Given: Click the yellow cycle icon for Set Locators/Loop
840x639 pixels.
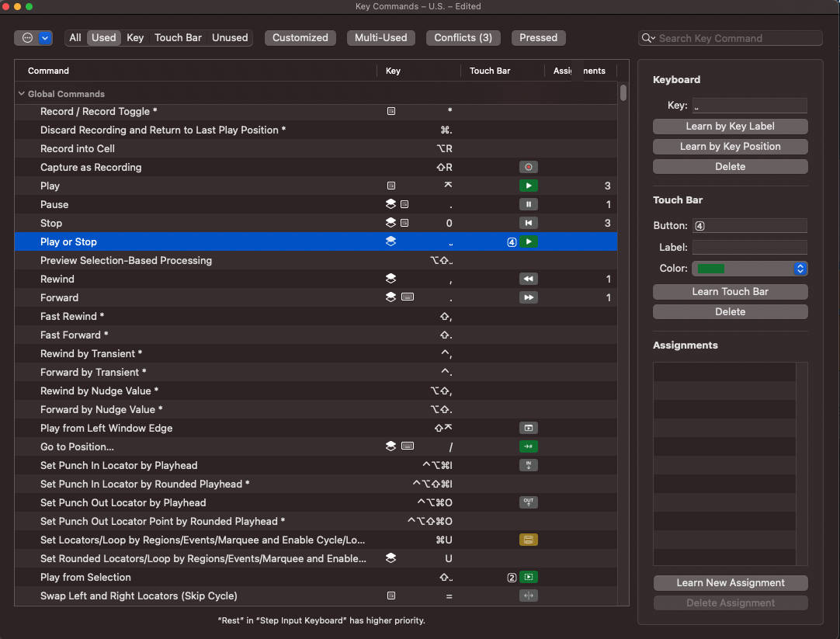Looking at the screenshot, I should click(x=529, y=540).
